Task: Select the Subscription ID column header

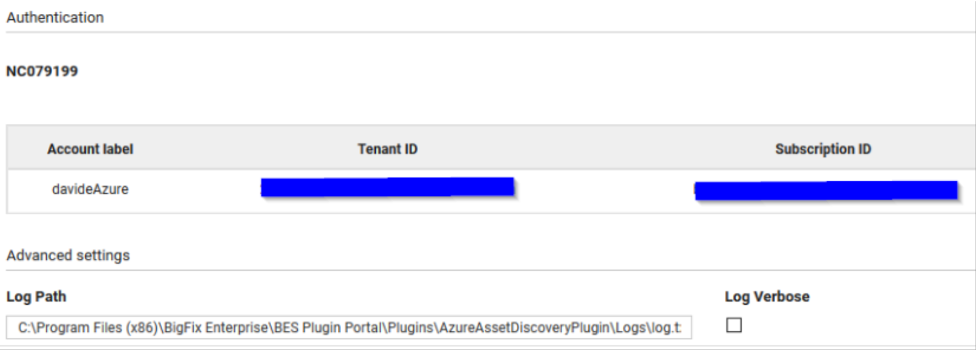Action: tap(823, 149)
